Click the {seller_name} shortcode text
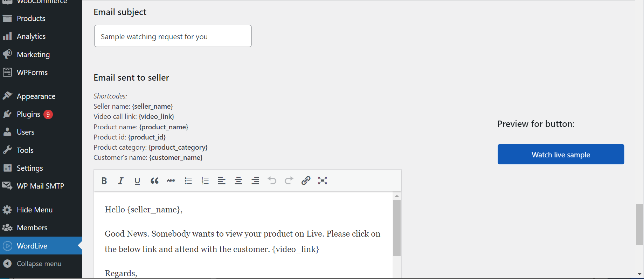The image size is (644, 279). point(152,106)
